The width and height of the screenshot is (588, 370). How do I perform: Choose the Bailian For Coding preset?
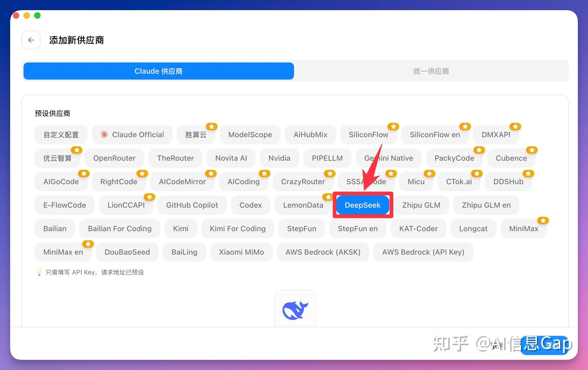tap(120, 229)
